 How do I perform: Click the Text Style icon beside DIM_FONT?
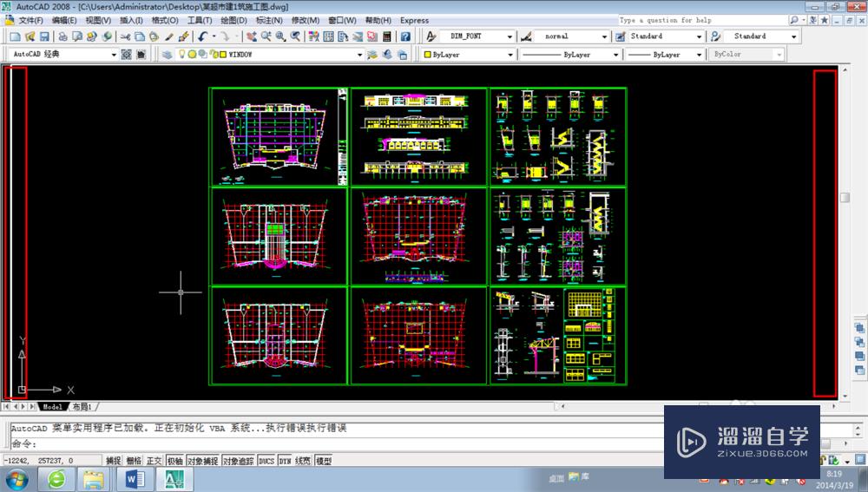(431, 36)
